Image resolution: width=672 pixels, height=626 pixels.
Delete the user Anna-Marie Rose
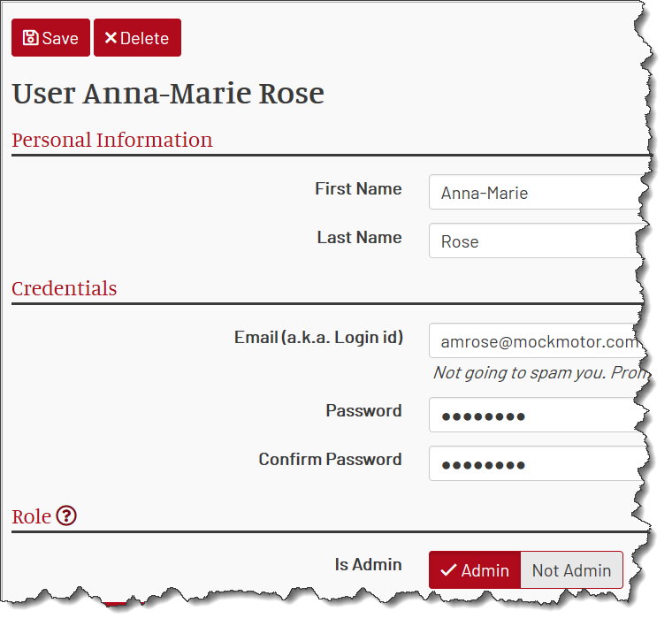(x=138, y=38)
